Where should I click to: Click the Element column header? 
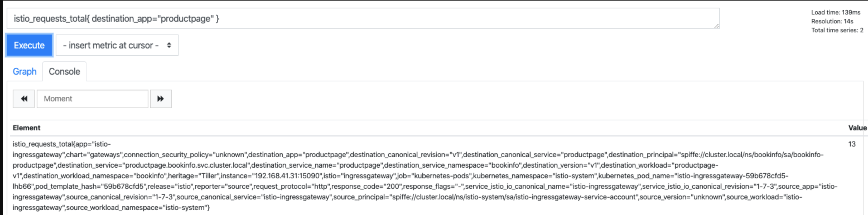point(26,128)
